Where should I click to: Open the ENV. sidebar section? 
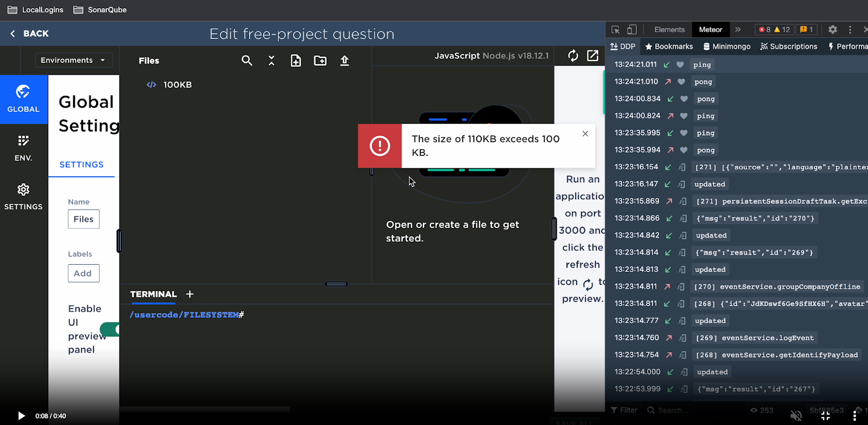click(x=23, y=148)
